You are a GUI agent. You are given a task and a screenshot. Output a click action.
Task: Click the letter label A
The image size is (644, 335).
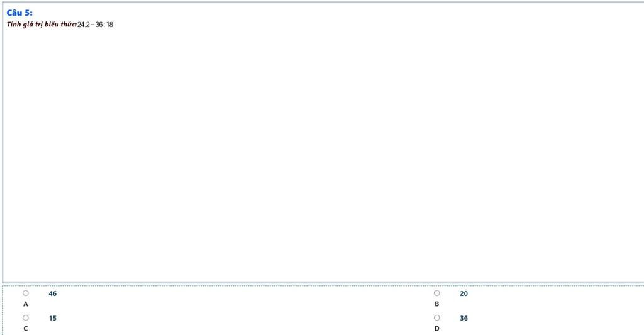point(25,304)
